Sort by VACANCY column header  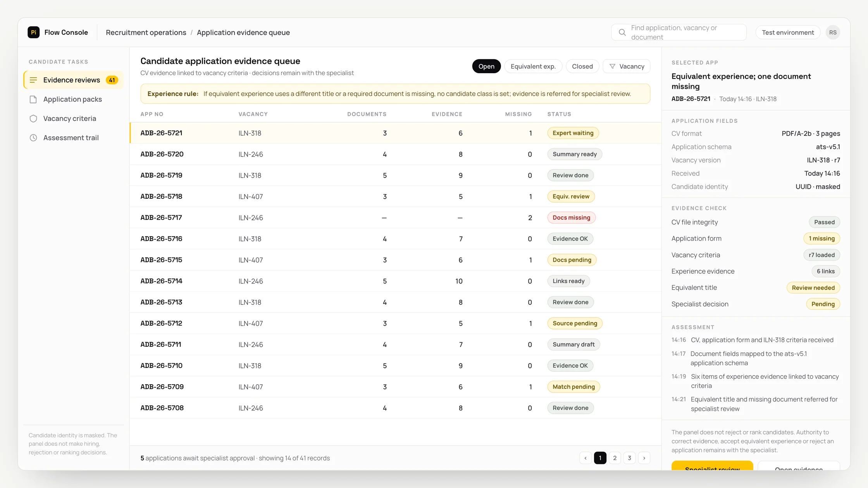[x=253, y=114]
